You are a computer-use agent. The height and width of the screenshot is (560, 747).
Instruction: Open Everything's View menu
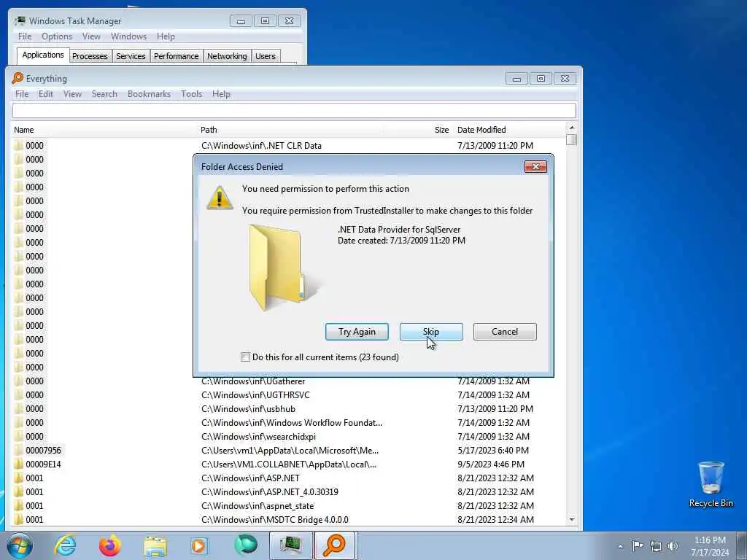point(72,94)
